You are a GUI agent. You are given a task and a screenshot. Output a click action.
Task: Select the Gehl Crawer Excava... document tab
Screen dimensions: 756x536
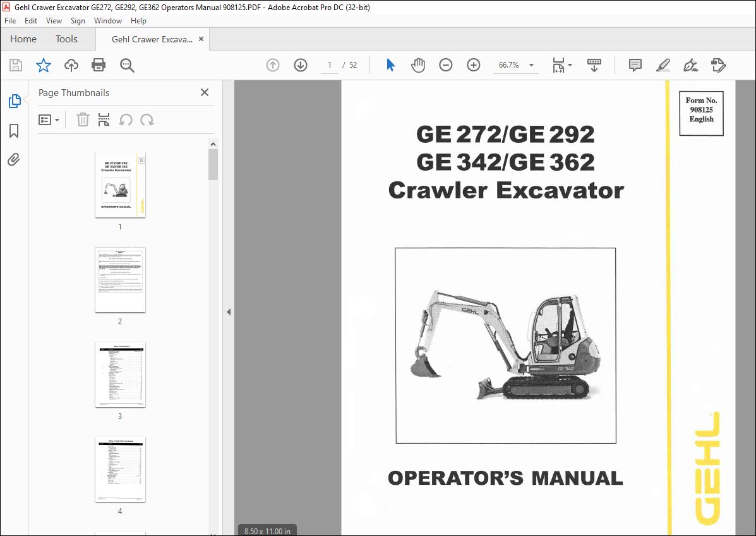(152, 40)
